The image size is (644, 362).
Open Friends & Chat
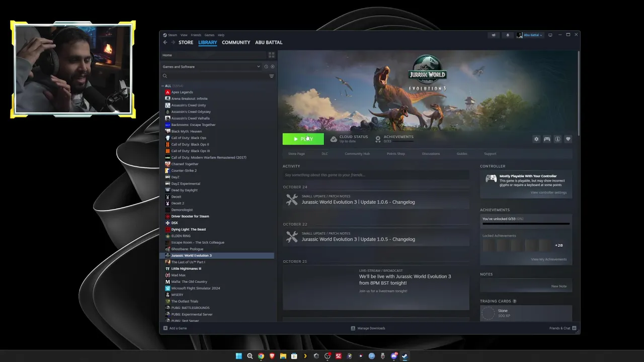[x=562, y=328]
